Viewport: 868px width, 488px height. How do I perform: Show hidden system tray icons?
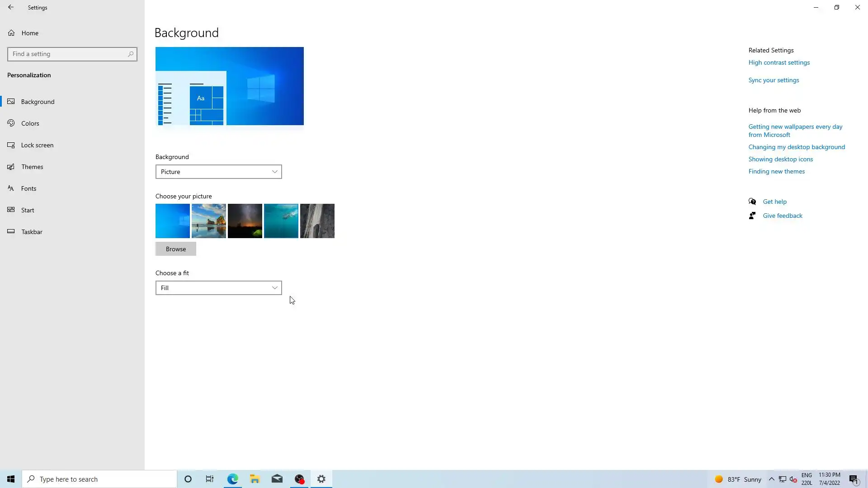tap(771, 479)
